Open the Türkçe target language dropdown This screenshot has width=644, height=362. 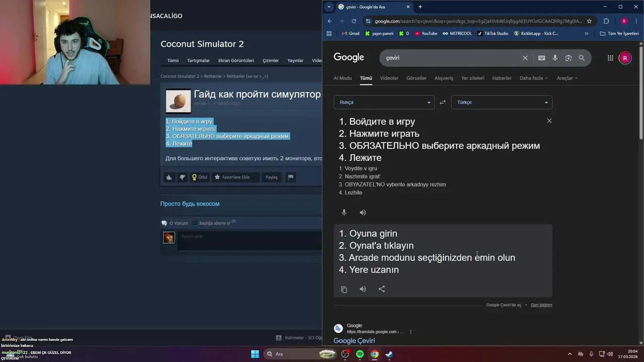tap(502, 102)
